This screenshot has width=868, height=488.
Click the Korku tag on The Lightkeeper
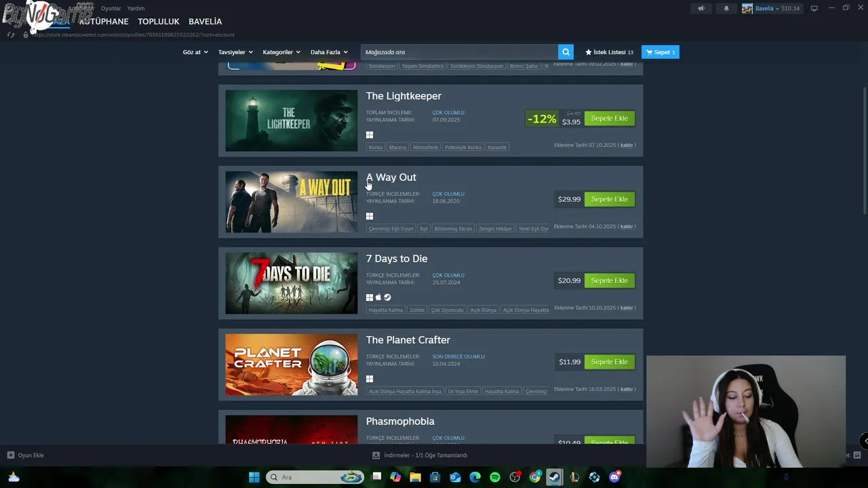[376, 147]
